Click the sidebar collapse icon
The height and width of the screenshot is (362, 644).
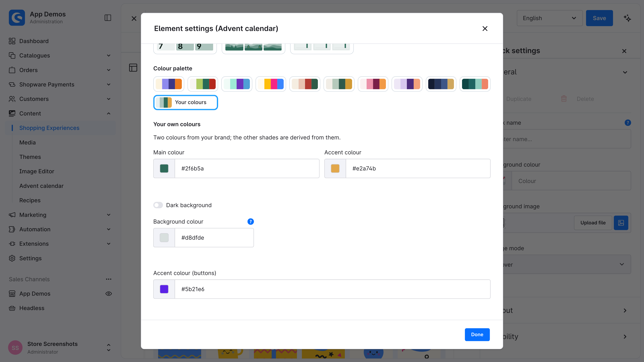pos(108,18)
